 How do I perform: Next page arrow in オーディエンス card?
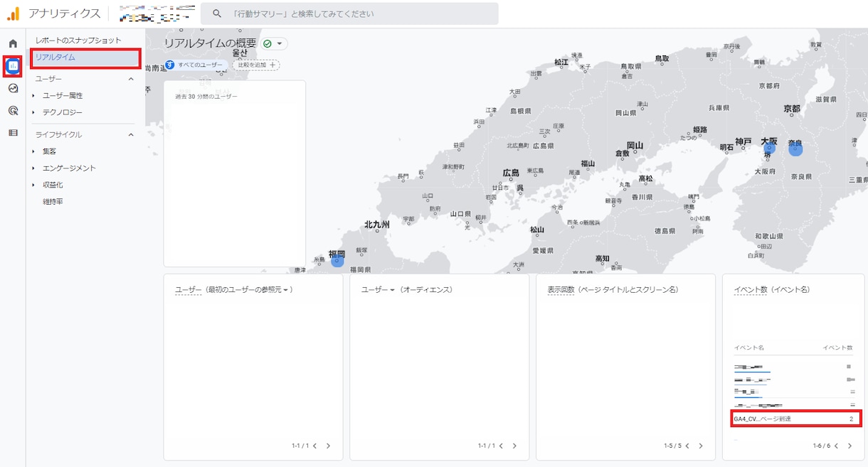(514, 446)
